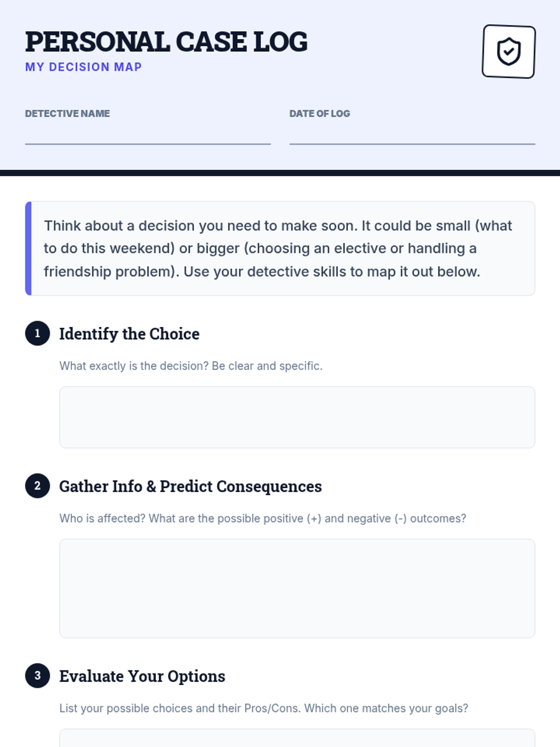Click the number 1 step circle
This screenshot has width=560, height=747.
coord(37,333)
